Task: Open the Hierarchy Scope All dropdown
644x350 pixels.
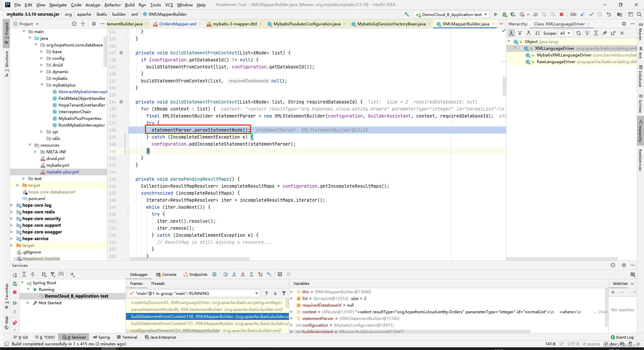Action: (566, 33)
